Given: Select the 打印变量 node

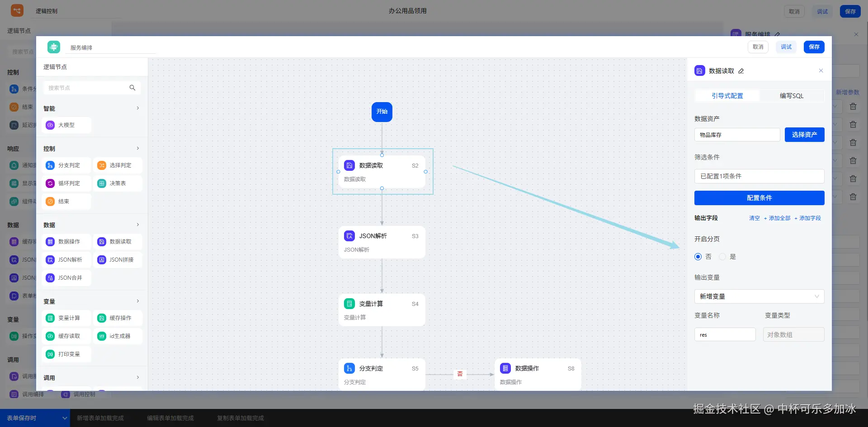Looking at the screenshot, I should 66,354.
